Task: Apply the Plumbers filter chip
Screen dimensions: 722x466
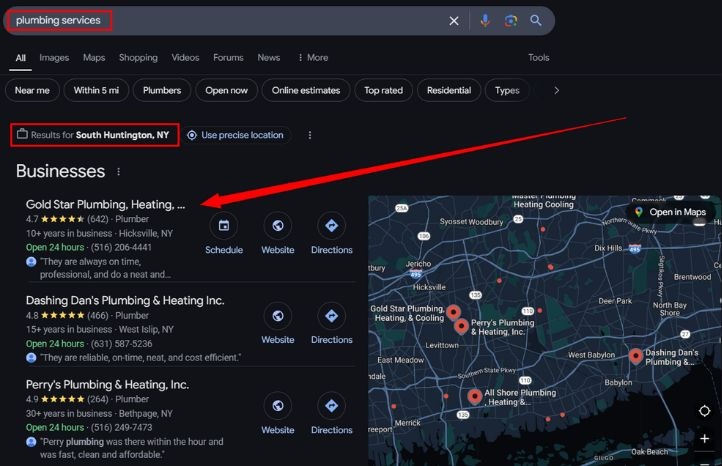Action: (x=162, y=90)
